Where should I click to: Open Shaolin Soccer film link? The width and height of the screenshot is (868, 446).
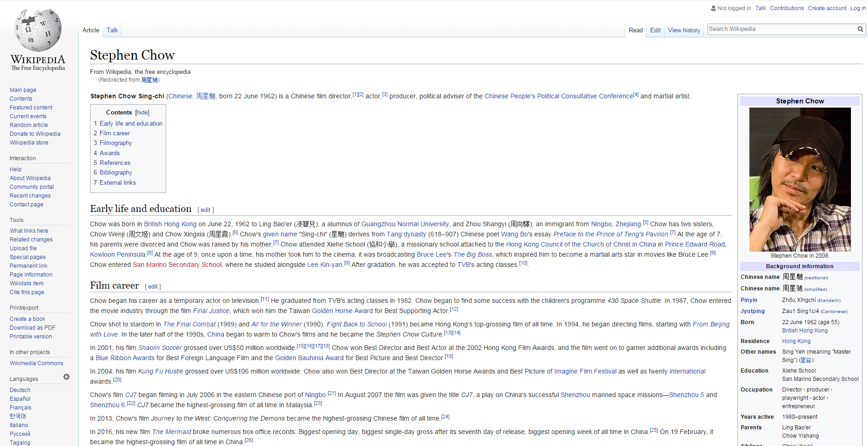point(160,348)
